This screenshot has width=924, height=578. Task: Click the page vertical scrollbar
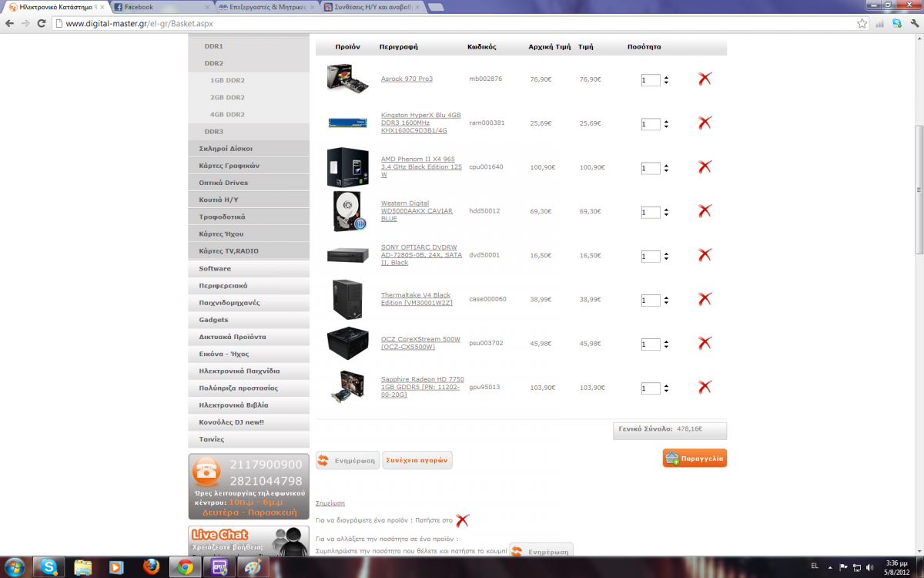(x=919, y=189)
